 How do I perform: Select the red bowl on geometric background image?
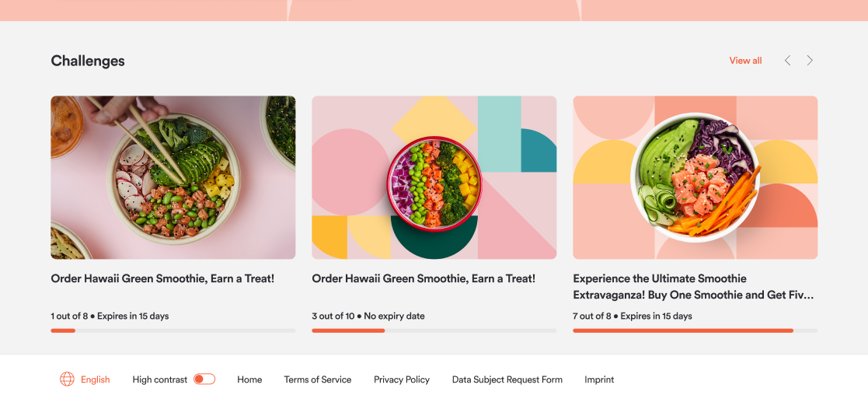coord(434,178)
